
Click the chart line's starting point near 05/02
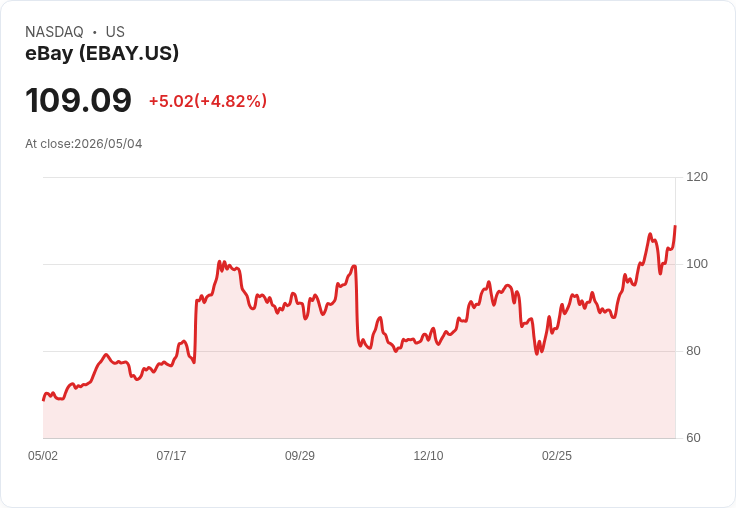coord(44,400)
